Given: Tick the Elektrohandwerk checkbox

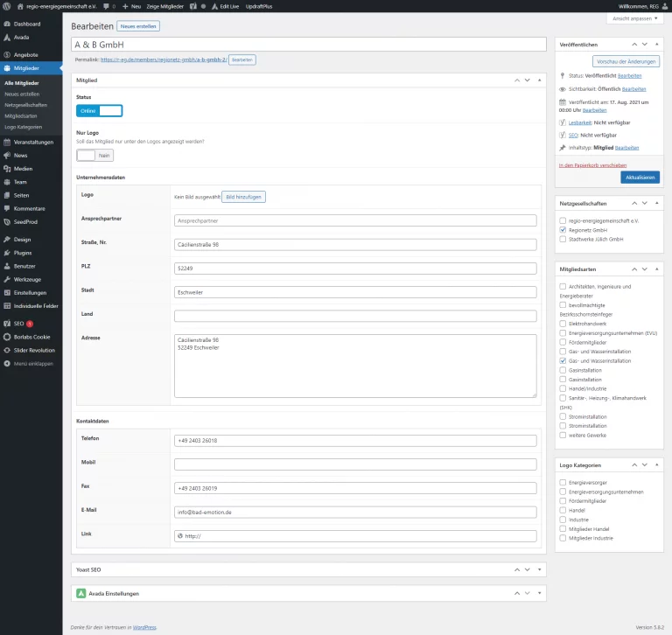Looking at the screenshot, I should click(x=563, y=324).
